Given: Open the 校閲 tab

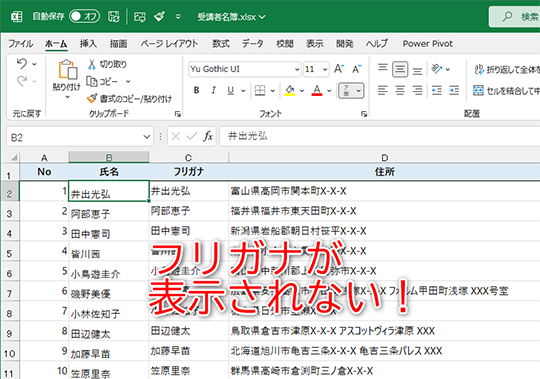Looking at the screenshot, I should pyautogui.click(x=285, y=43).
